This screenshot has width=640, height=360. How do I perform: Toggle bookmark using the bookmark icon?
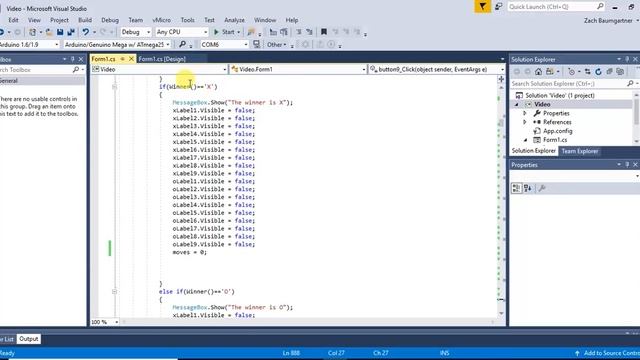pos(324,32)
